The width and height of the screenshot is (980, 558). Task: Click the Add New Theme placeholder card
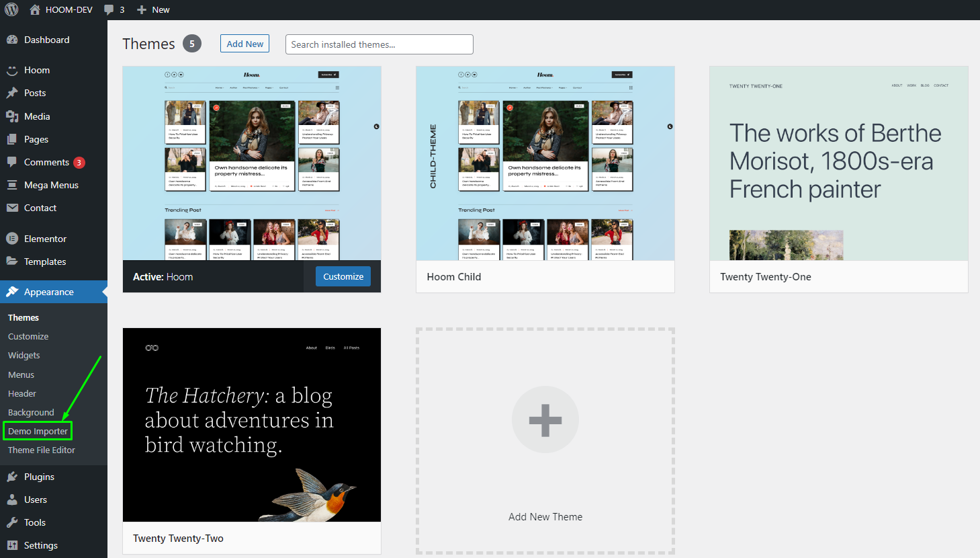pos(545,441)
